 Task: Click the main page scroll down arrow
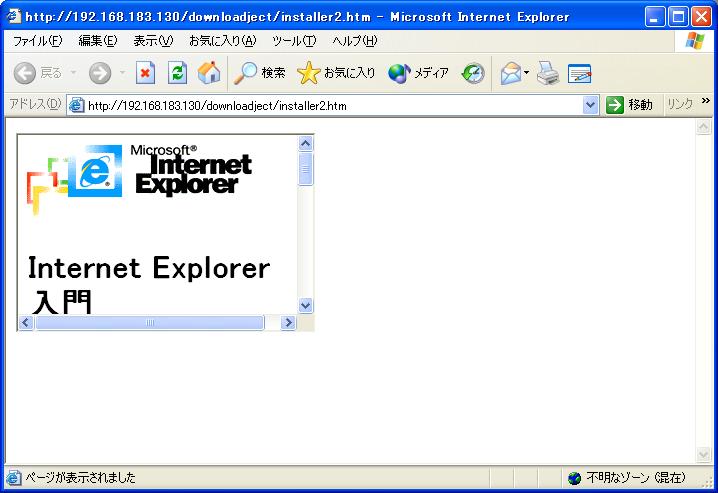(703, 454)
